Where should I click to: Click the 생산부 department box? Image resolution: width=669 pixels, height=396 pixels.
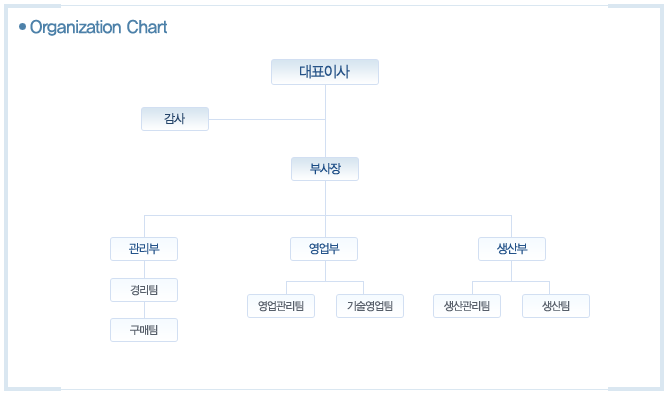(512, 249)
